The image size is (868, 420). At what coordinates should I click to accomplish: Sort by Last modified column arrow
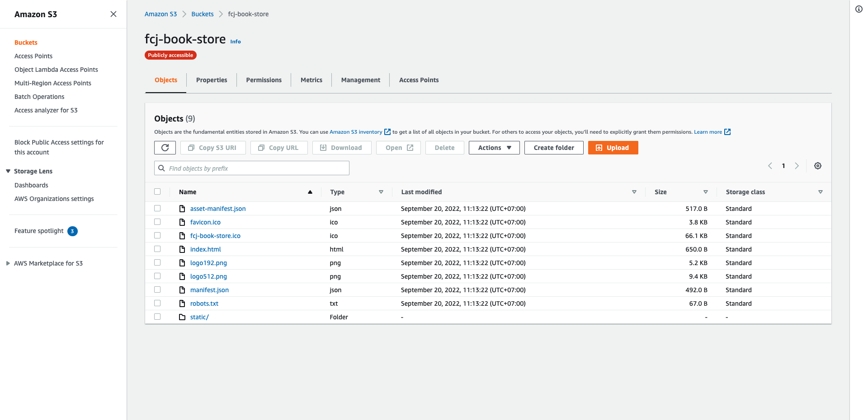(634, 192)
